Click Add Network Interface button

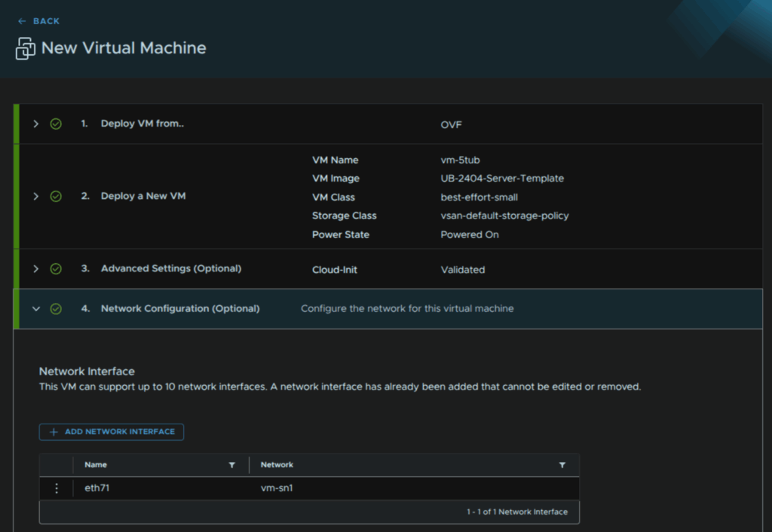tap(112, 432)
